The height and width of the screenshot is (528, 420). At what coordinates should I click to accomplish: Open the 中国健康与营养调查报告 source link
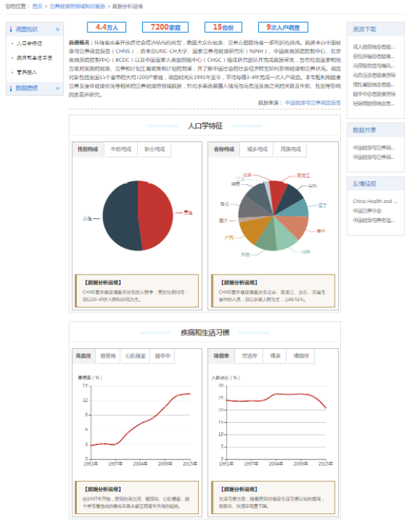click(313, 102)
